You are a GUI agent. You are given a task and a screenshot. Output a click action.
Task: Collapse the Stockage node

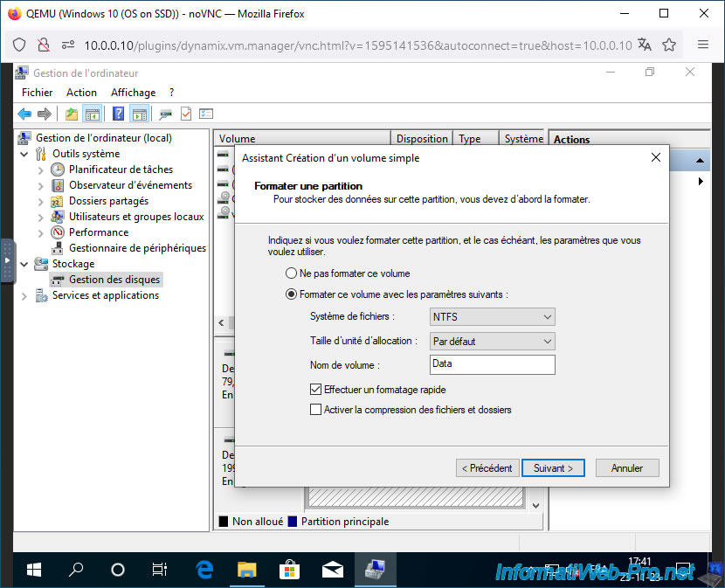tap(24, 264)
